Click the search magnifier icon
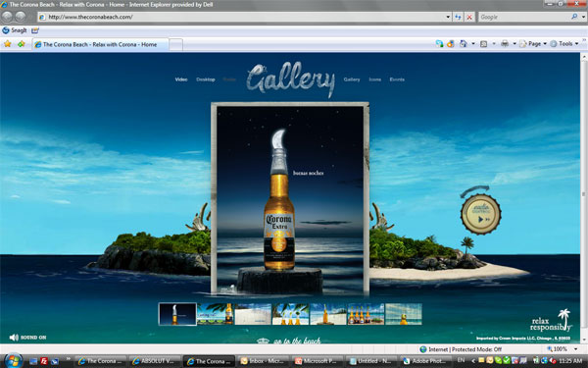The height and width of the screenshot is (368, 588). point(574,17)
